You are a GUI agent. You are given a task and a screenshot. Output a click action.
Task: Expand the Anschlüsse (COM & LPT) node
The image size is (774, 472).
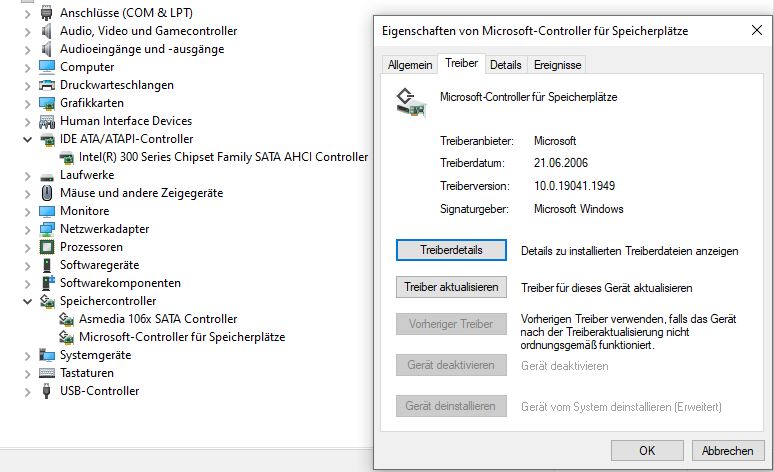(27, 13)
